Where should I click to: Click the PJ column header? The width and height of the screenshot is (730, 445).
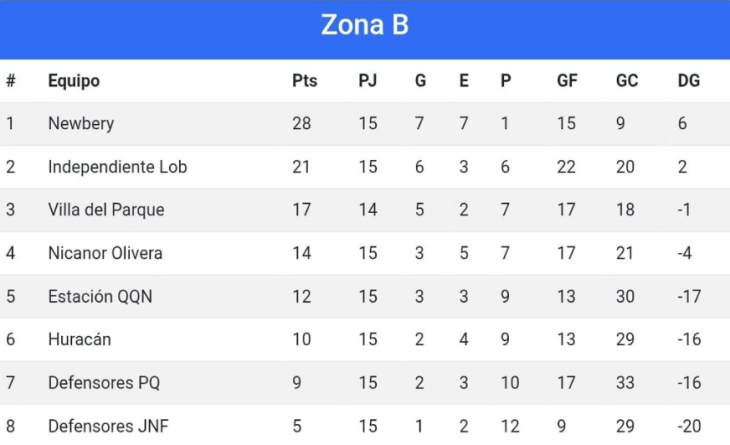(x=367, y=81)
